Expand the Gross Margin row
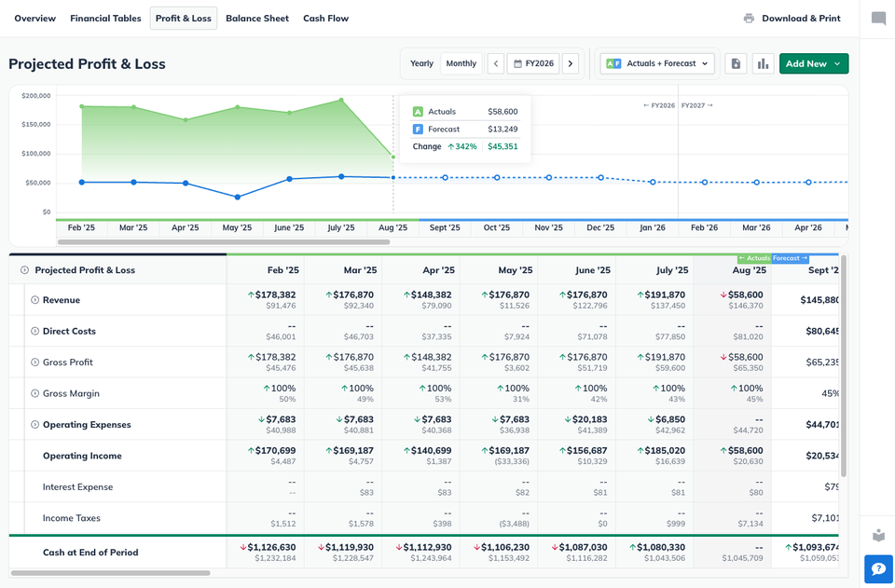The width and height of the screenshot is (895, 588). tap(34, 393)
